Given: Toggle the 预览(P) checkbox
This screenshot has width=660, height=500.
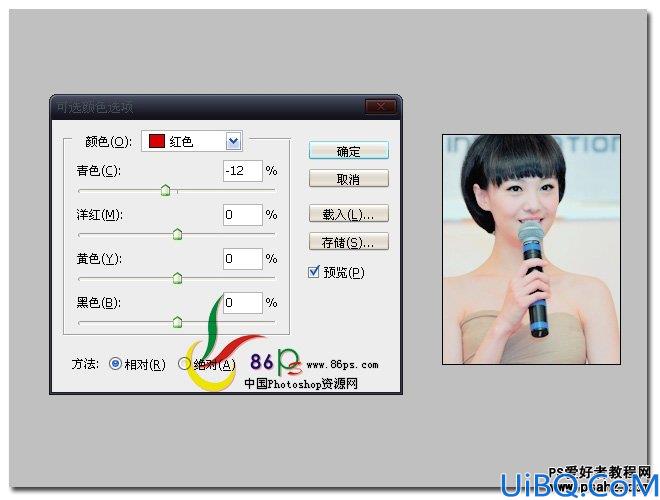Looking at the screenshot, I should (314, 272).
